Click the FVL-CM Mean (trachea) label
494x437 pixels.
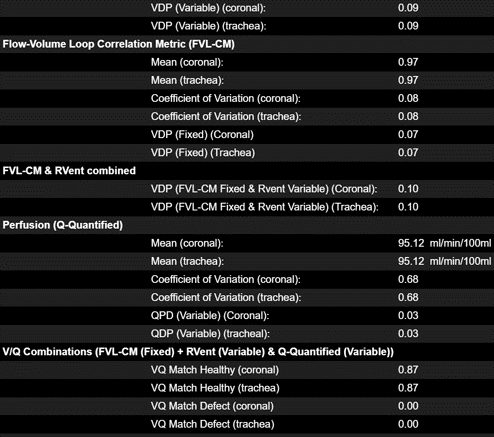tap(187, 80)
